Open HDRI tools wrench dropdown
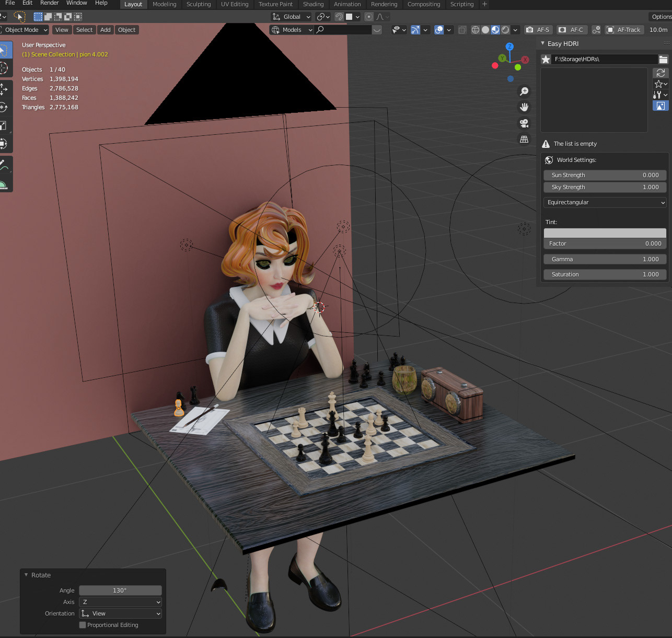The height and width of the screenshot is (638, 672). click(x=661, y=95)
